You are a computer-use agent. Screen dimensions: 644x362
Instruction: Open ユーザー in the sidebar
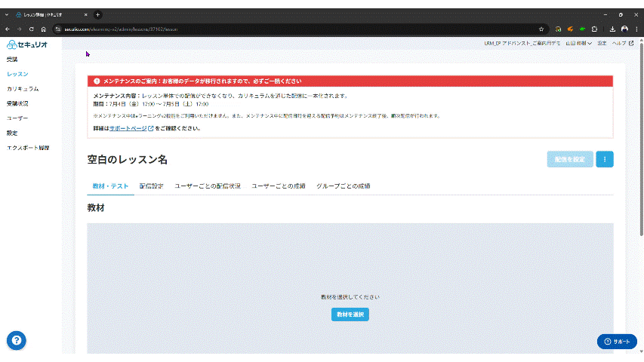[17, 118]
